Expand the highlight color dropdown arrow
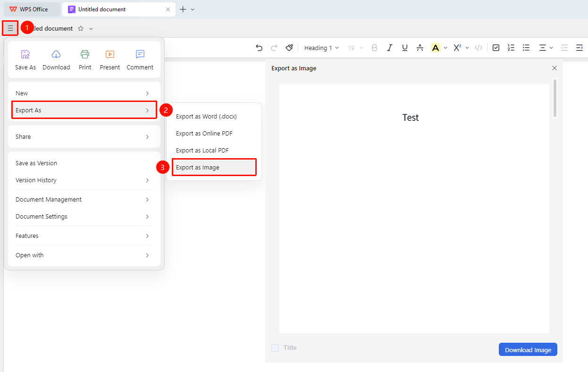The height and width of the screenshot is (372, 588). tap(445, 48)
